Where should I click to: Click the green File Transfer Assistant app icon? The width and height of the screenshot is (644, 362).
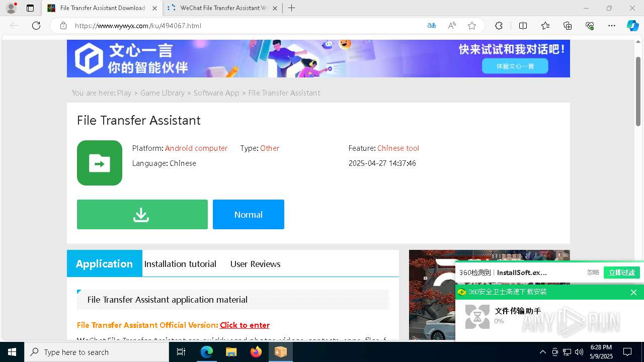100,163
